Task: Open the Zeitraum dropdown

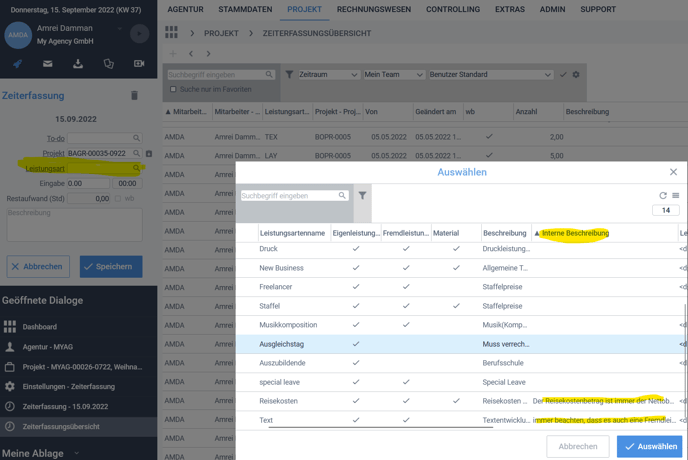Action: [x=327, y=75]
